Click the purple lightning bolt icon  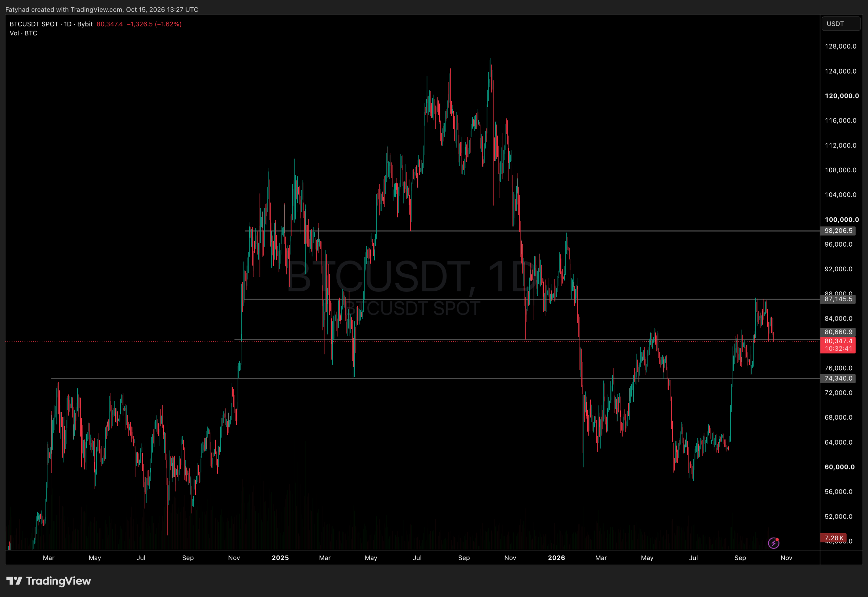(773, 543)
